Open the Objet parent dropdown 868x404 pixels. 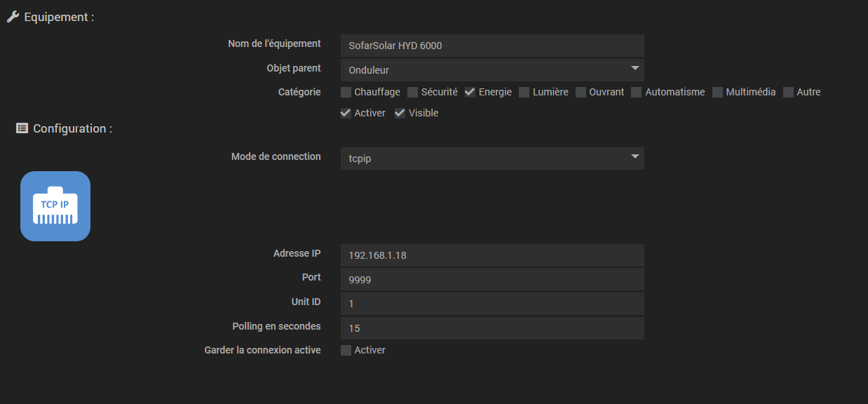click(x=491, y=69)
